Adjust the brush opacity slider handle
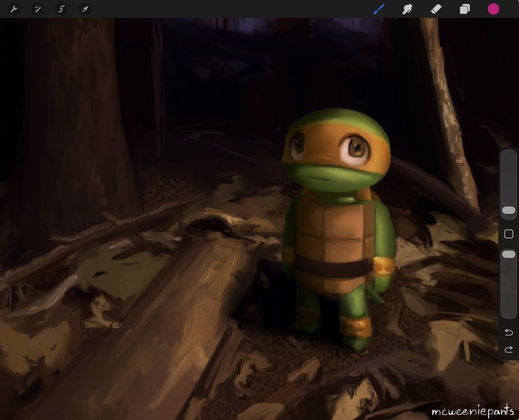The height and width of the screenshot is (420, 519). pos(509,254)
